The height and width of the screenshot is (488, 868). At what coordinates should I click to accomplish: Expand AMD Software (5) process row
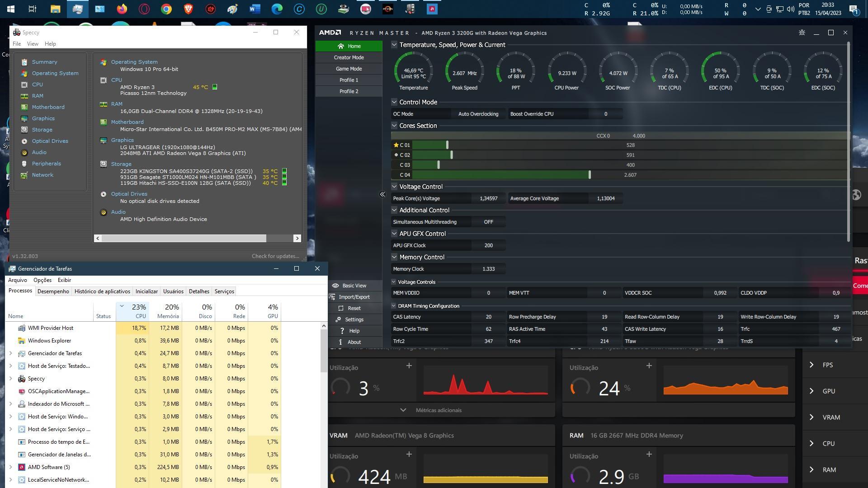(11, 467)
